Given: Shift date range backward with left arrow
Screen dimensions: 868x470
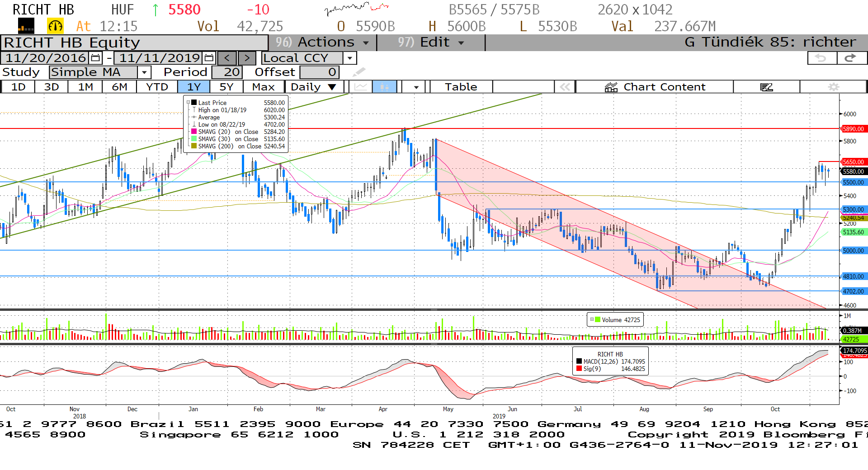Looking at the screenshot, I should (227, 58).
